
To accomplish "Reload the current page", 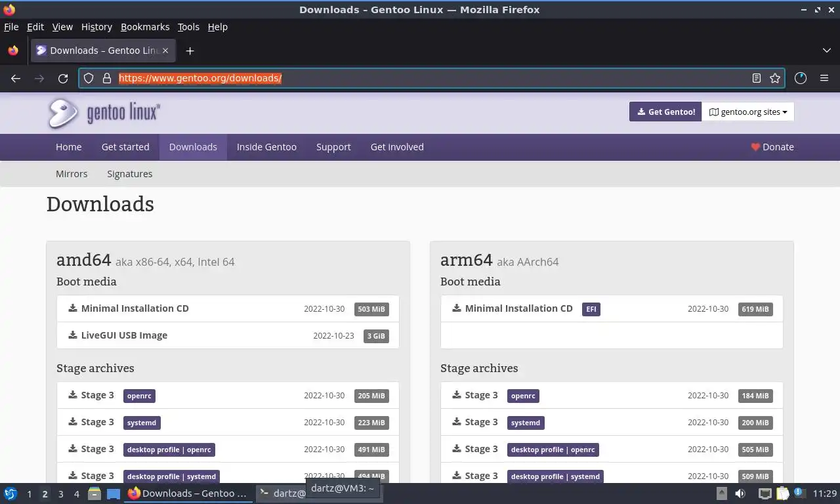I will point(63,78).
